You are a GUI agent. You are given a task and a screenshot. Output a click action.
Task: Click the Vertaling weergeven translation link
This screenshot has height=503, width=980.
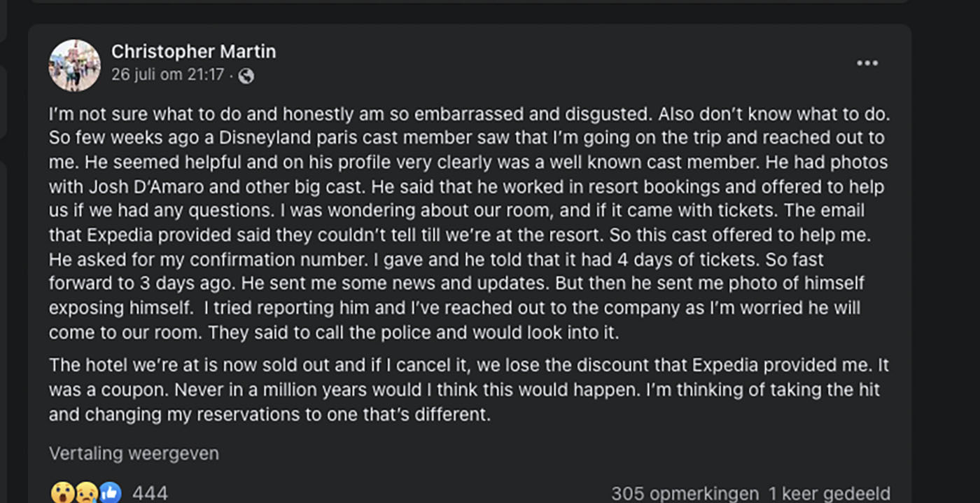(x=134, y=453)
